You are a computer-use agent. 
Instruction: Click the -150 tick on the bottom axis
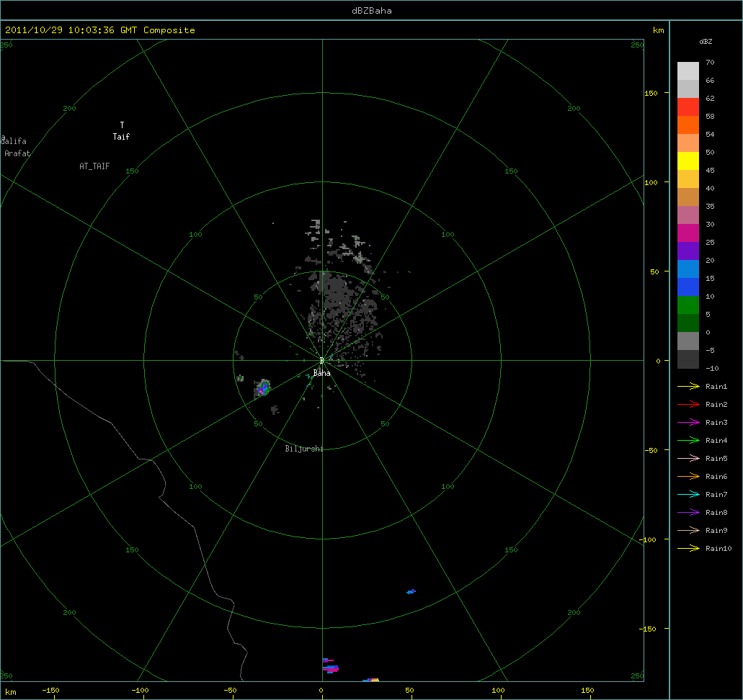click(50, 690)
